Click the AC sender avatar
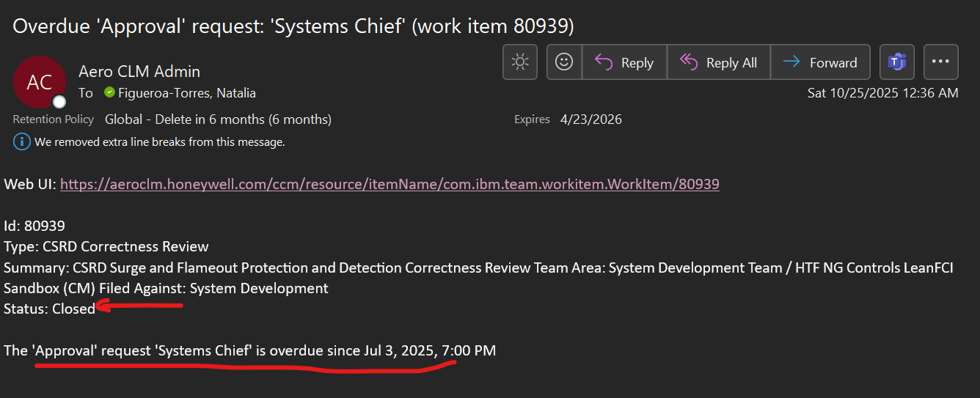This screenshot has height=398, width=980. point(40,82)
